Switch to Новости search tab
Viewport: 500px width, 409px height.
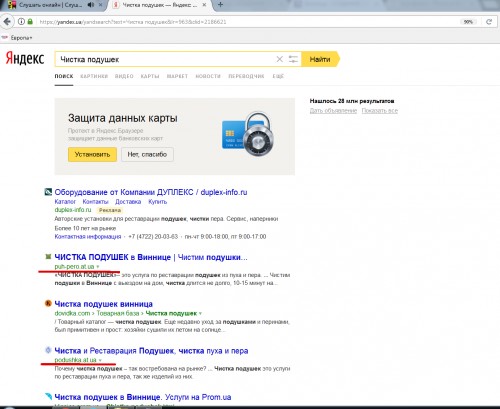(x=208, y=76)
